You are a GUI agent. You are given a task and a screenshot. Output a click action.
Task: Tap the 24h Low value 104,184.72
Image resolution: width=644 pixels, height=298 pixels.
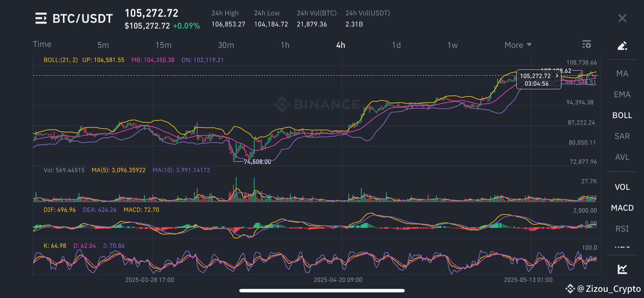tap(271, 24)
